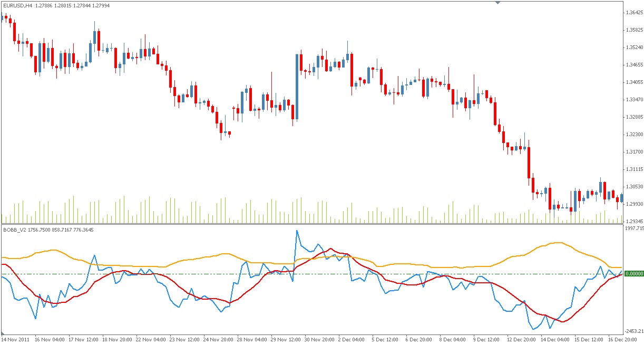This screenshot has width=644, height=344.
Task: Click the 1.29930 price axis label
Action: click(x=634, y=204)
